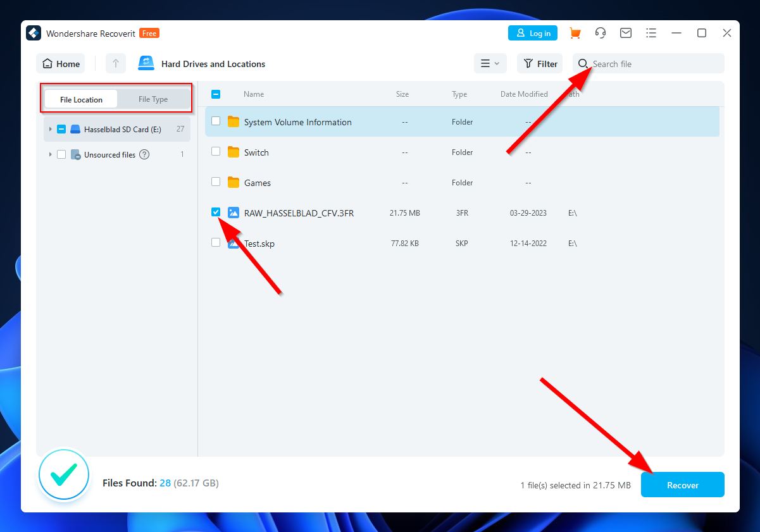Click the RAW_HASSELBLAD_CFV.3FR image file icon

click(234, 213)
